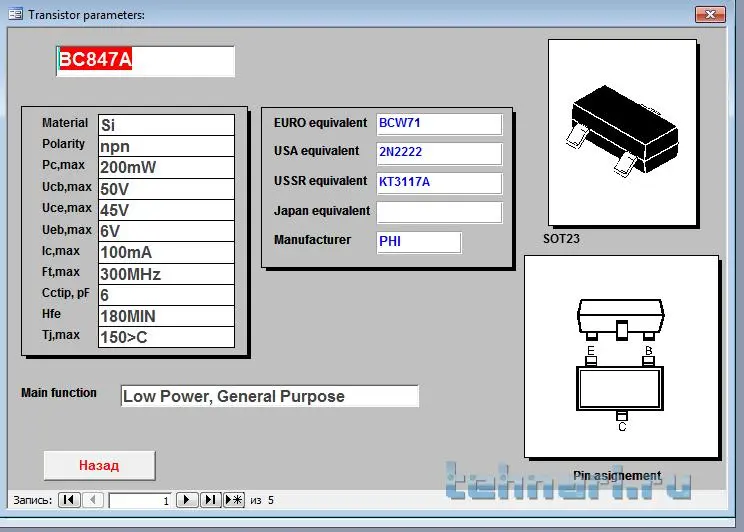Go to next record navigation arrow
Image resolution: width=744 pixels, height=532 pixels.
[186, 500]
